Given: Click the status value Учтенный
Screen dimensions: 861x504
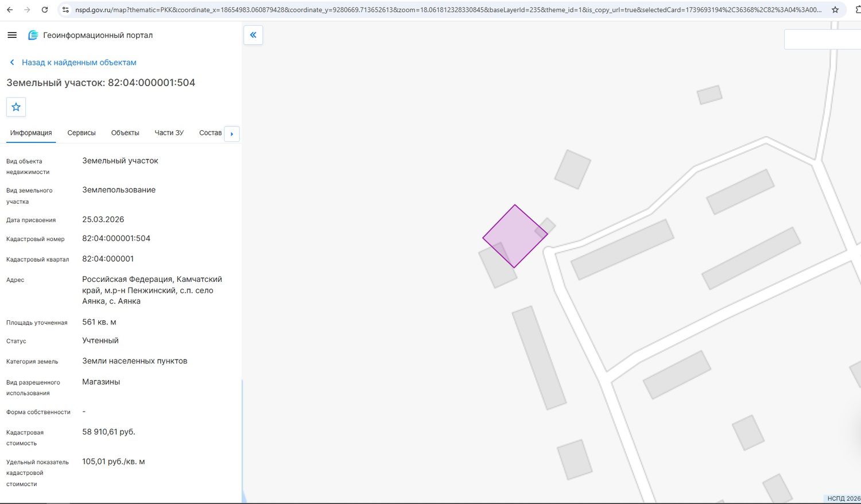Looking at the screenshot, I should [100, 340].
